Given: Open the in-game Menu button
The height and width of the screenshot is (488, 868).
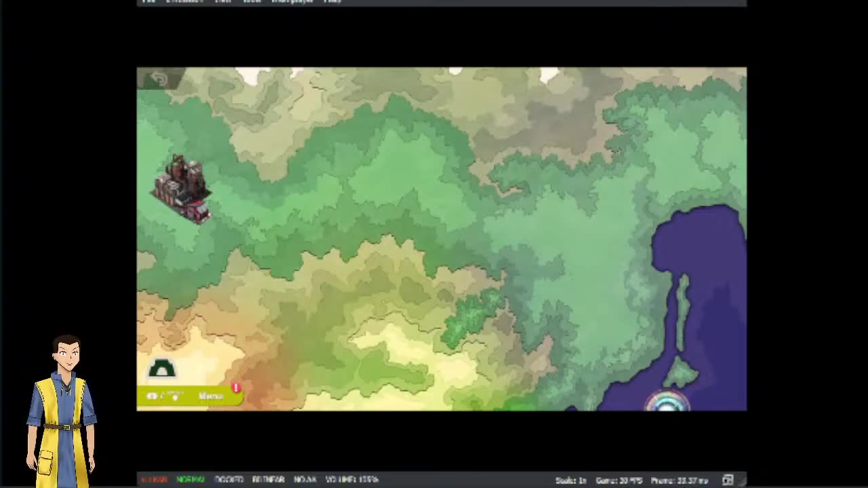Looking at the screenshot, I should pyautogui.click(x=211, y=396).
